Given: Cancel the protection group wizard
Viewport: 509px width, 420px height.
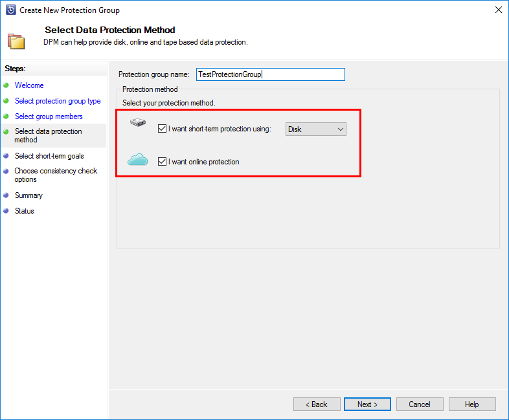Looking at the screenshot, I should point(420,404).
